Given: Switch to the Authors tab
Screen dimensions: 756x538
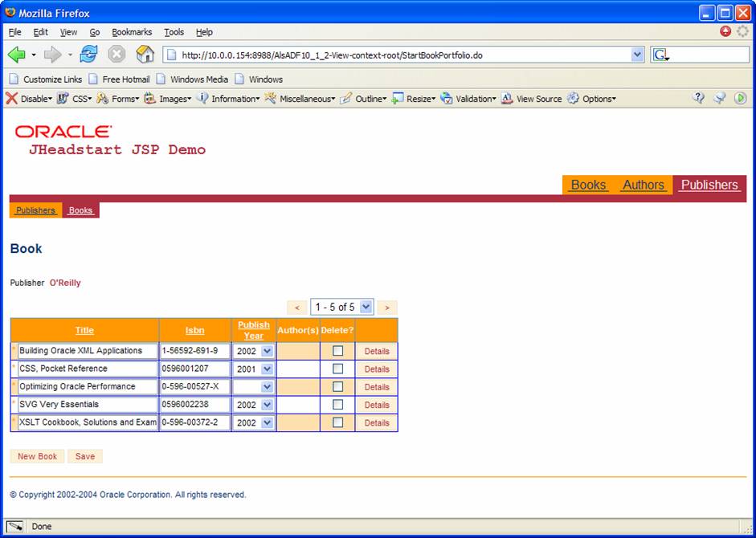Looking at the screenshot, I should point(643,185).
